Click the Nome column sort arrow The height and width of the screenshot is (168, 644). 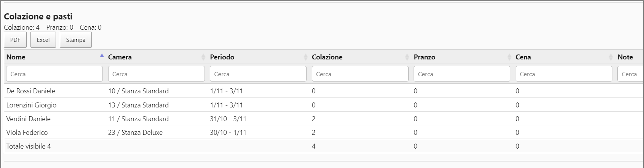click(102, 57)
